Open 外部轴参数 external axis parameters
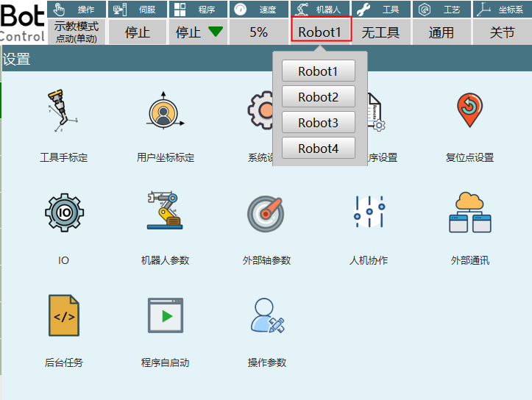 point(266,214)
